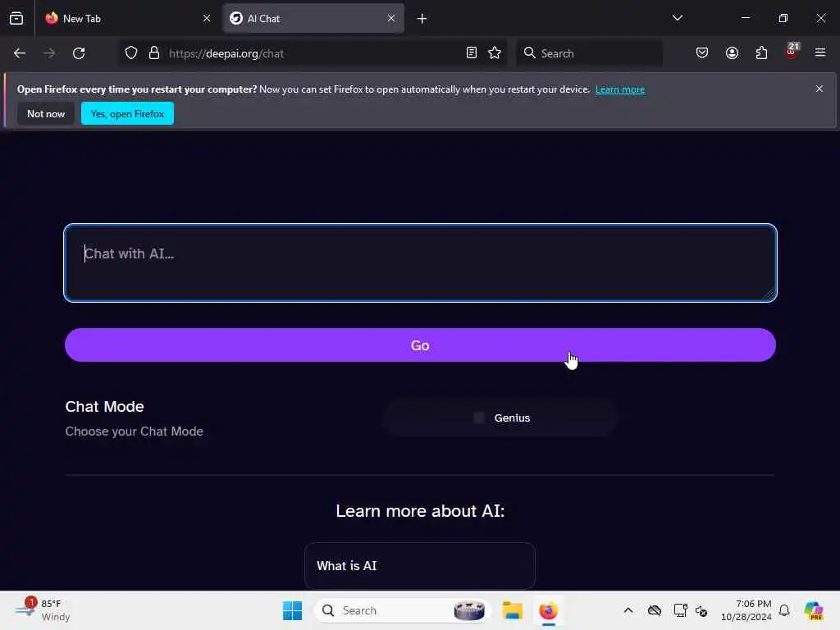The image size is (840, 630).
Task: Reload the current page
Action: point(79,53)
